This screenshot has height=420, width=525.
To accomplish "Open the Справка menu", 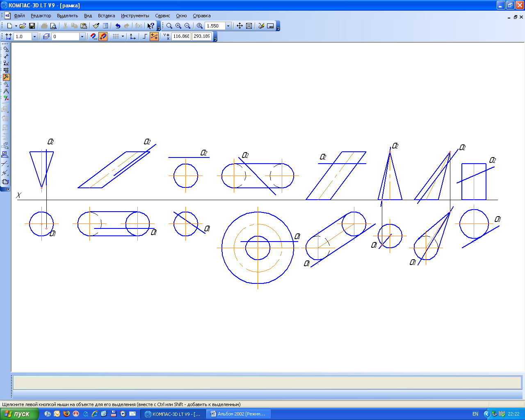I will click(202, 16).
